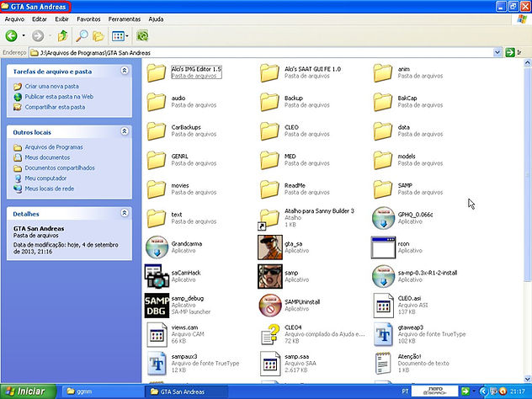Viewport: 532px width, 399px height.
Task: Select the SAMPUninstall icon
Action: tap(269, 306)
